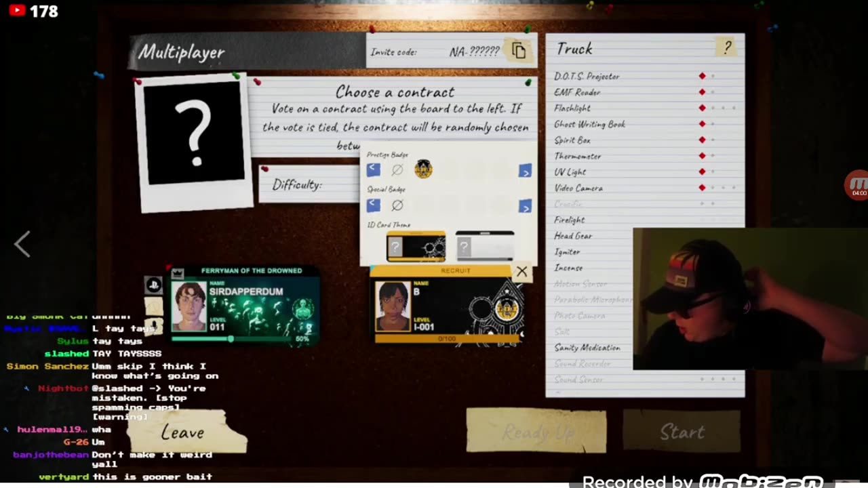Select the empty Special Badge option

[398, 205]
